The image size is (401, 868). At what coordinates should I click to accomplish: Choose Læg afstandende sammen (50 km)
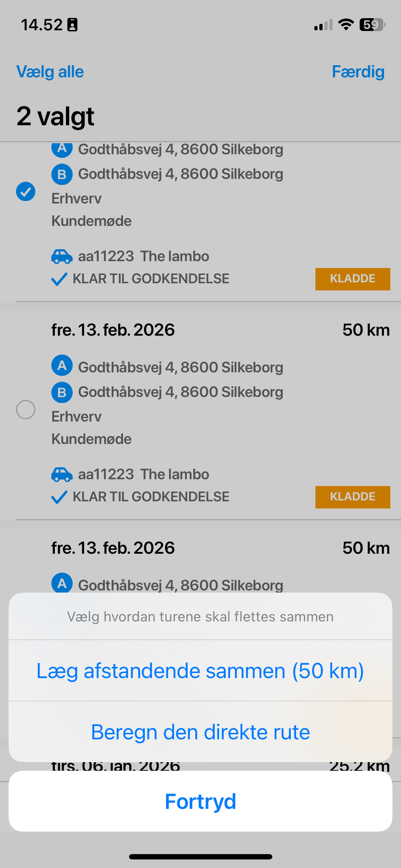click(200, 671)
